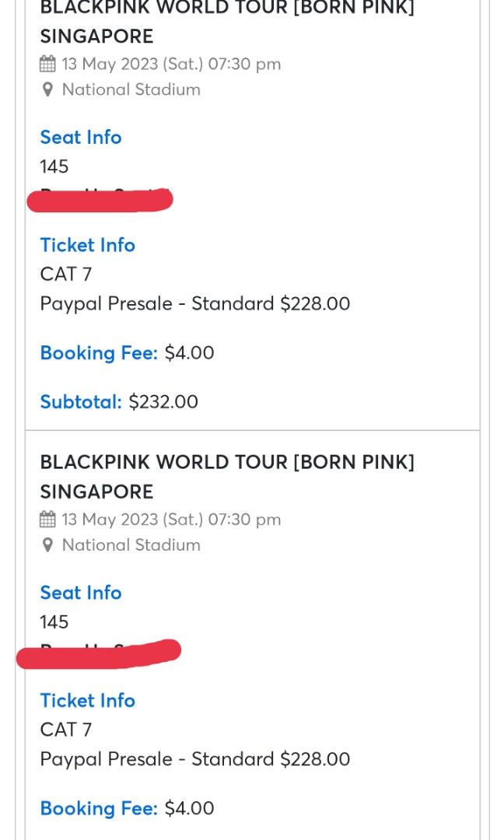Select the Paypal Presale - Standard row

pyautogui.click(x=194, y=303)
